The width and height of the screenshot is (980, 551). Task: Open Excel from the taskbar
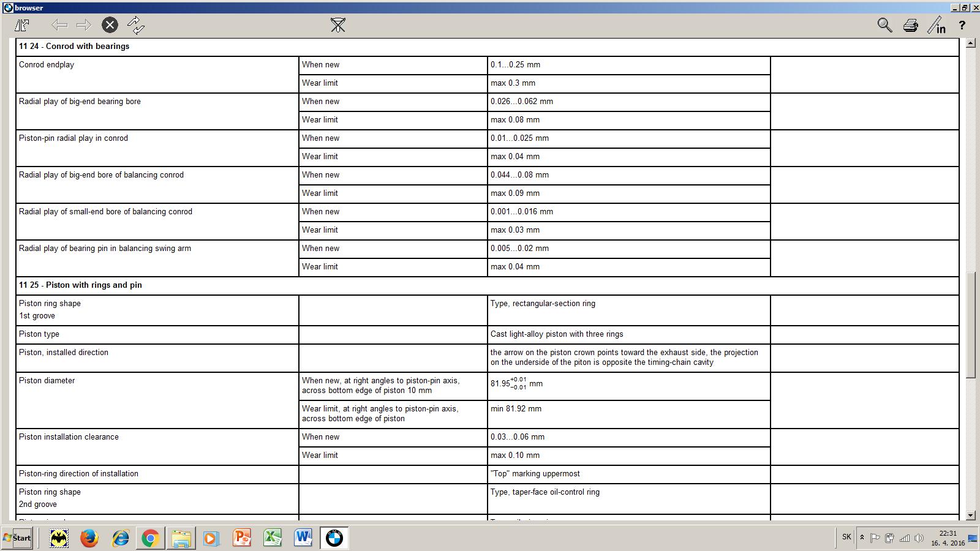(x=273, y=538)
